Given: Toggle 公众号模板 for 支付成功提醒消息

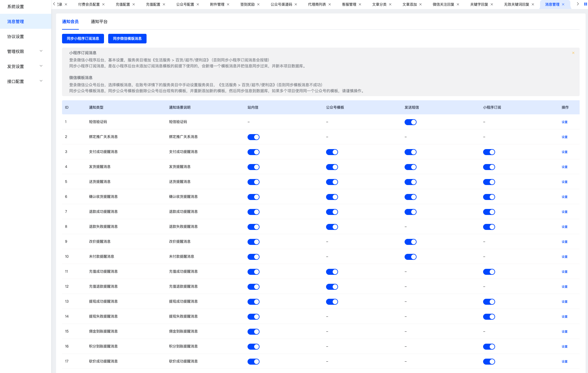Looking at the screenshot, I should click(x=332, y=152).
